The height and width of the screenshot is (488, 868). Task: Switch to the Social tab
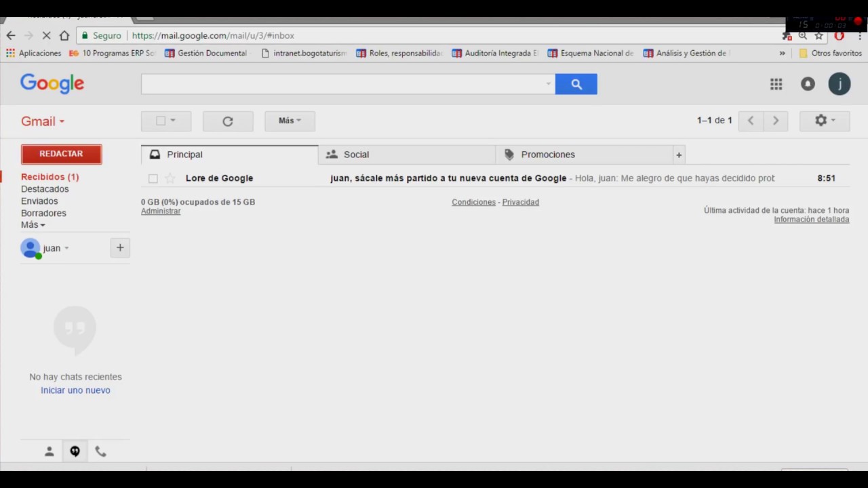click(407, 155)
